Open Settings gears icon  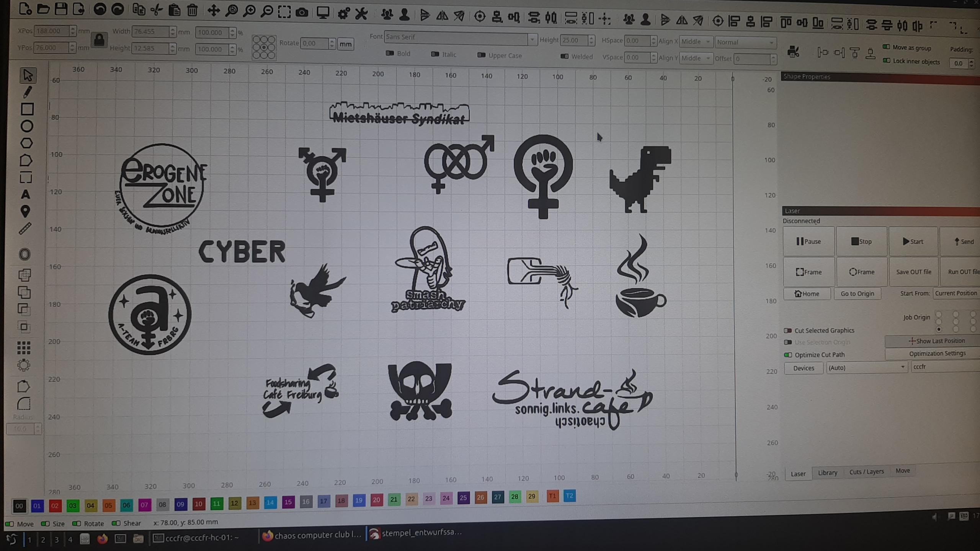pos(343,14)
